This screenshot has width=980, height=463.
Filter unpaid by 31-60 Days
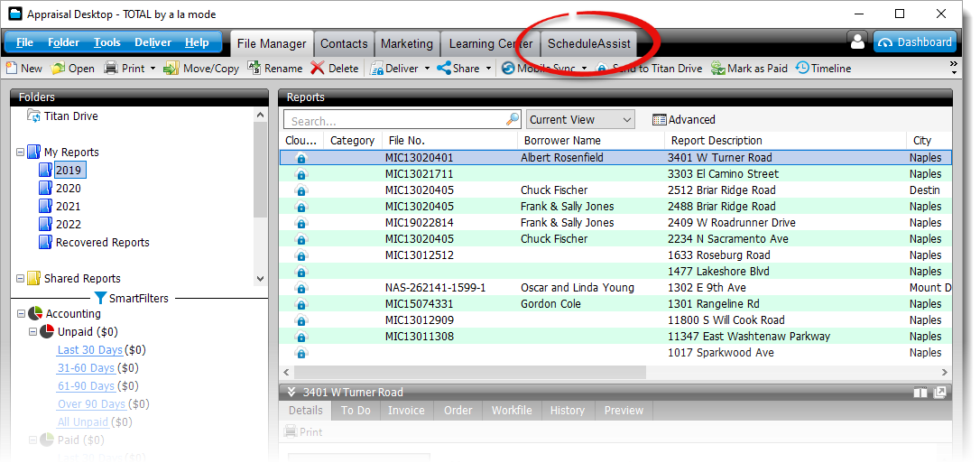(x=87, y=368)
